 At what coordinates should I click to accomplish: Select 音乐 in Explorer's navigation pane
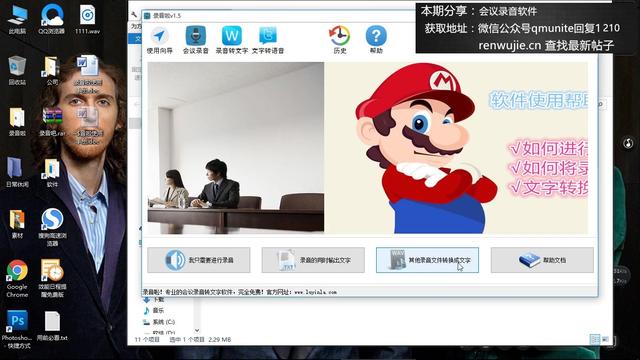154,311
